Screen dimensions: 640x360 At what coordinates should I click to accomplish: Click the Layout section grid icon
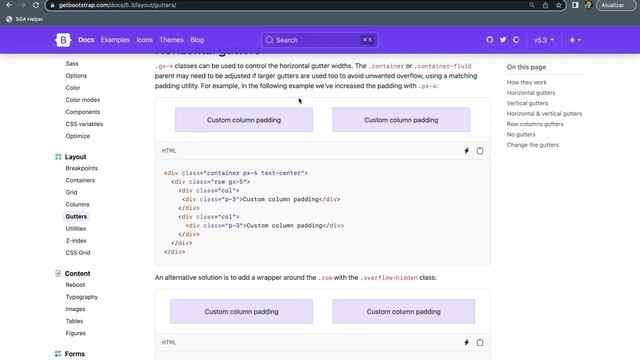point(58,157)
